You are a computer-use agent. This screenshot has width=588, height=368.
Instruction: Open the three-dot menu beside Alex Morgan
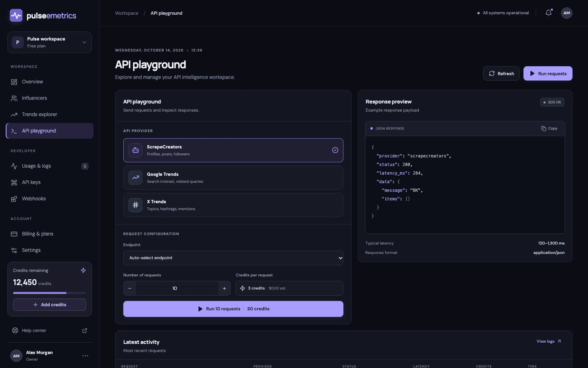click(x=85, y=356)
